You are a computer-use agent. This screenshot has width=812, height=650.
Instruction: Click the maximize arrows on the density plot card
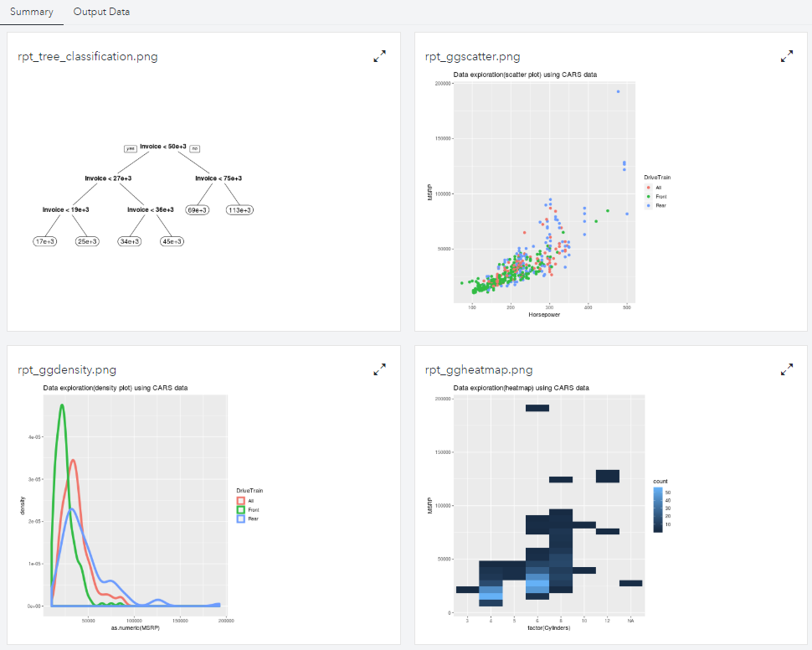[x=379, y=369]
